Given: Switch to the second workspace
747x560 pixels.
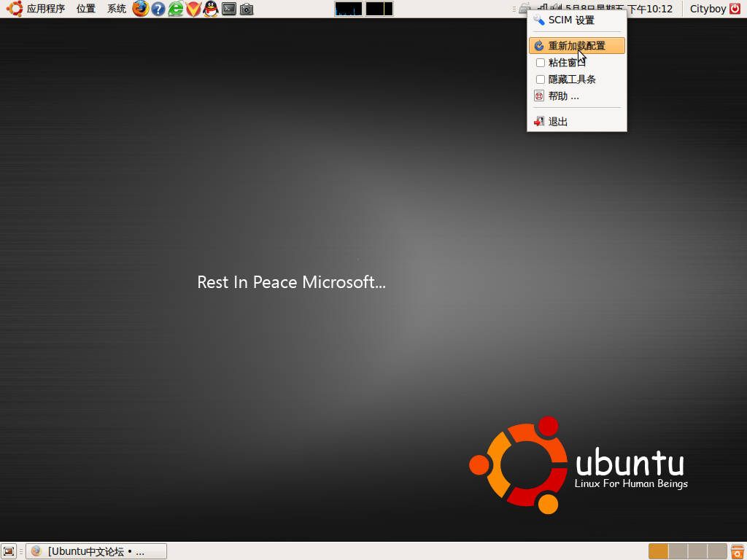Looking at the screenshot, I should point(678,551).
